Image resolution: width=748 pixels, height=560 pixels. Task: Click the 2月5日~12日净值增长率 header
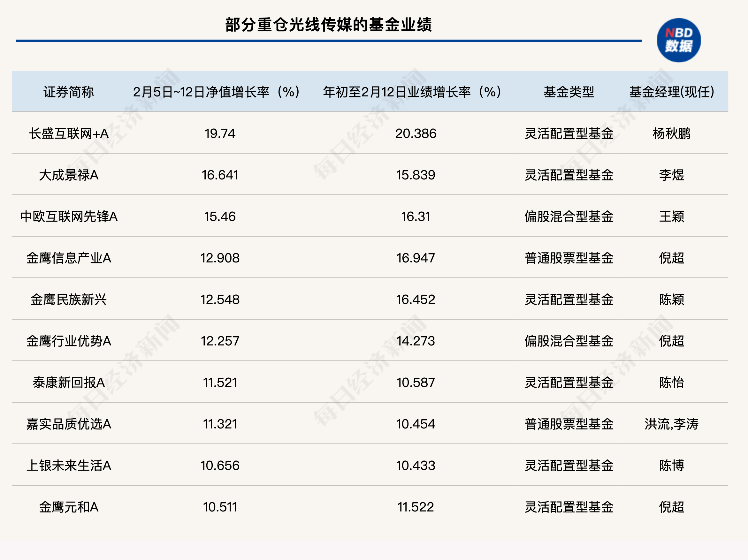coord(217,91)
